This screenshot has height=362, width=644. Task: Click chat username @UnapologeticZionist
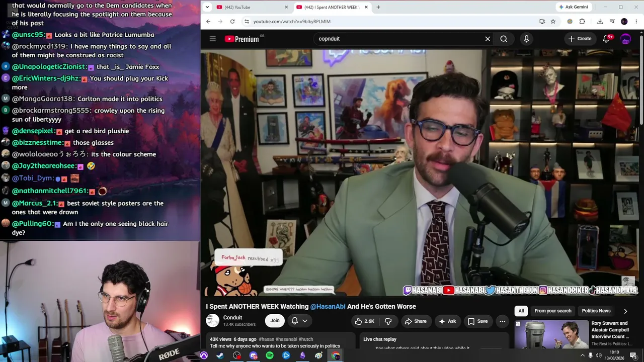49,67
